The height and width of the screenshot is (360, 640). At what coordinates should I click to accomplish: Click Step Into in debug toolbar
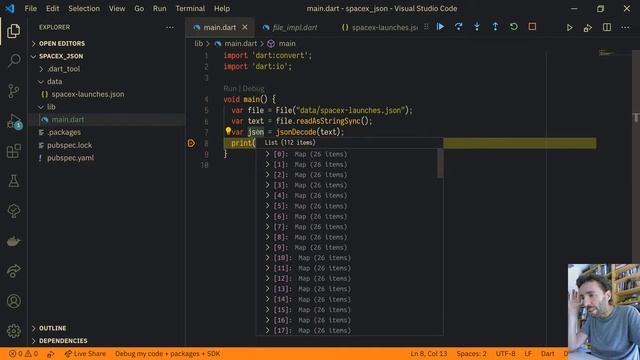pyautogui.click(x=477, y=27)
